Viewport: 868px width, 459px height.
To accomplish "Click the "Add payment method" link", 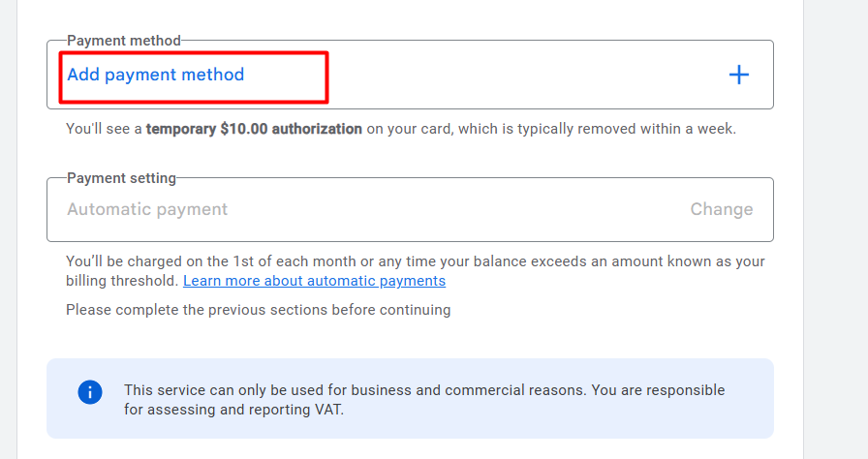I will [x=156, y=75].
